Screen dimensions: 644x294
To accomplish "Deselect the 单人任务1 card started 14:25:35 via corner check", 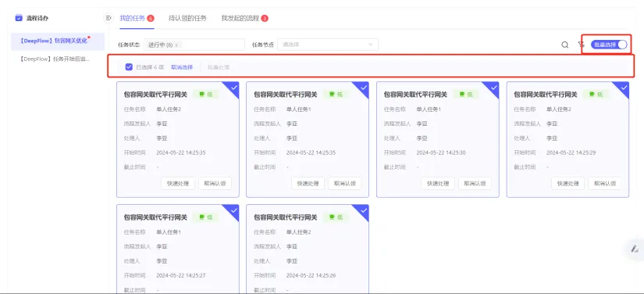I will (x=364, y=88).
